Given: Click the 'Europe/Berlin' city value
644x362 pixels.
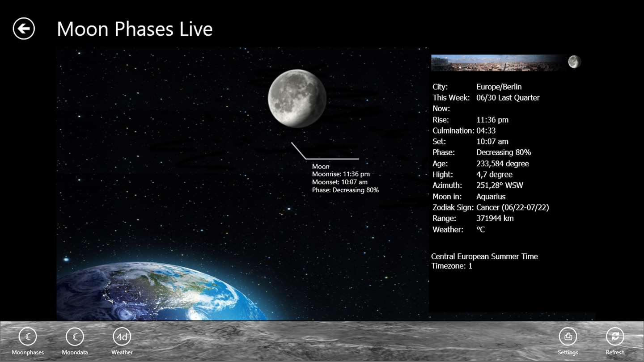Looking at the screenshot, I should click(x=499, y=87).
